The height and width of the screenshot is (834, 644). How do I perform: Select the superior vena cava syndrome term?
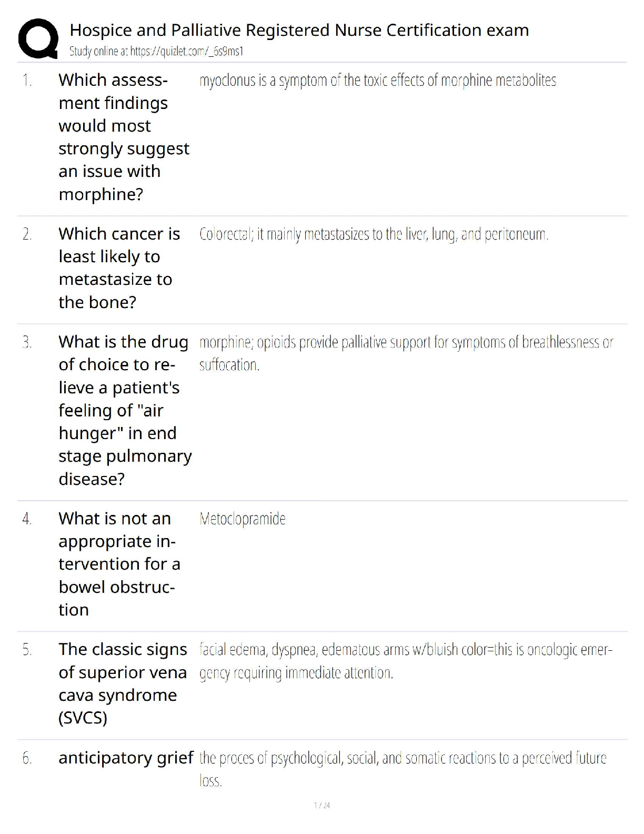pos(122,683)
